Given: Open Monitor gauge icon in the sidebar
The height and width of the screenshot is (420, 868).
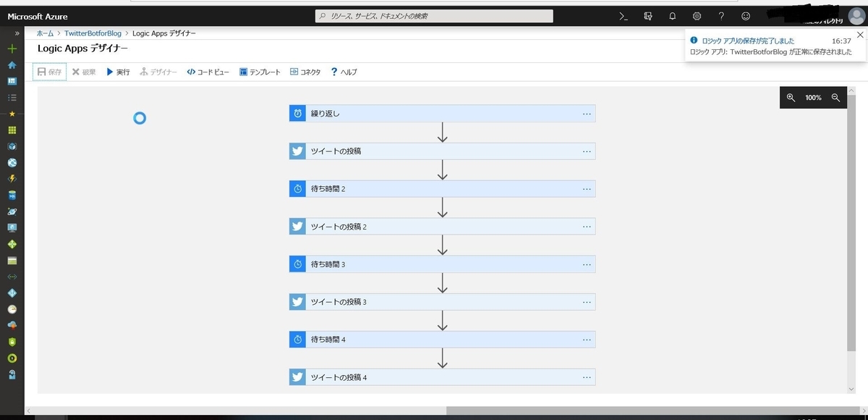Looking at the screenshot, I should point(12,309).
